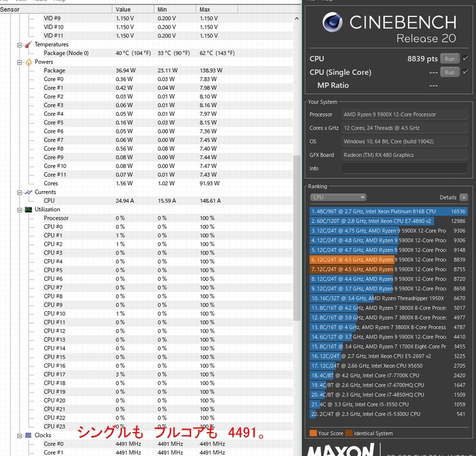The image size is (476, 456).
Task: Select ranking entry 21 Core i5-3550
Action: tap(389, 404)
